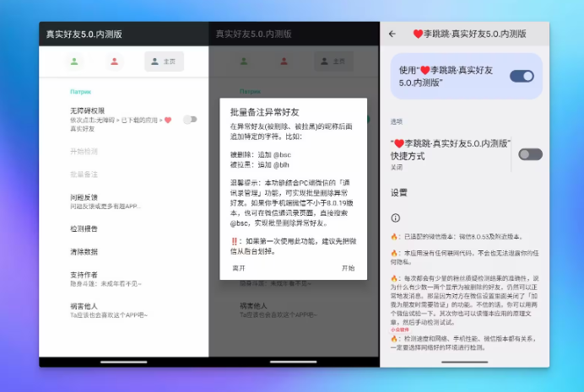The width and height of the screenshot is (584, 392).
Task: Enable the 快捷方式 shortcut switch
Action: 530,154
